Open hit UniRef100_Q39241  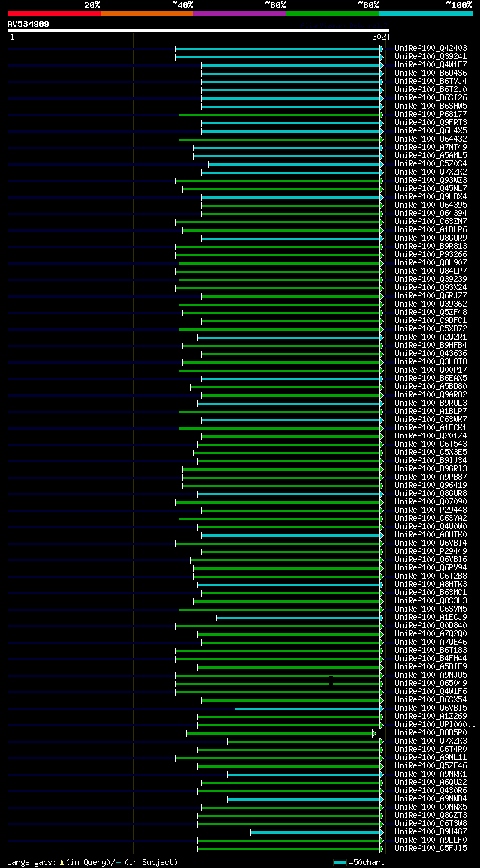(x=430, y=57)
